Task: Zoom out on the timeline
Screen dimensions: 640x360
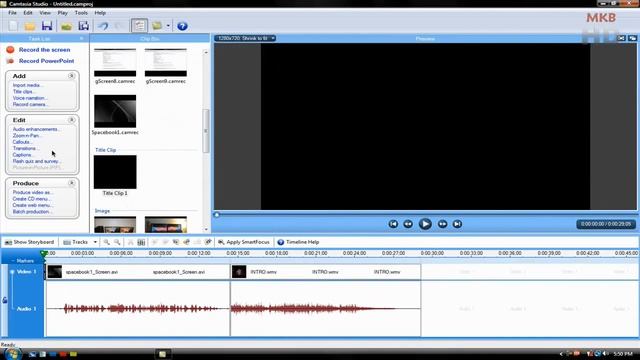Action: [117, 242]
